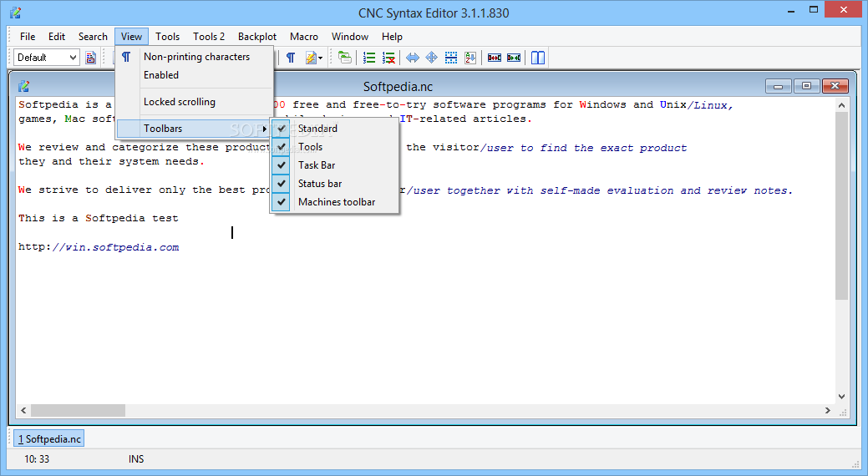Viewport: 868px width, 476px height.
Task: Click the four-way move arrows icon
Action: pos(432,58)
